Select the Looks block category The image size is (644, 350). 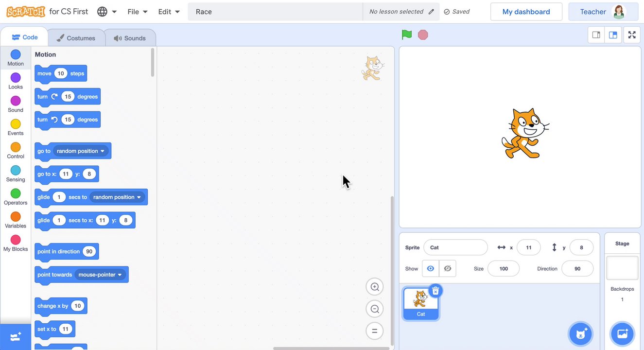click(16, 81)
